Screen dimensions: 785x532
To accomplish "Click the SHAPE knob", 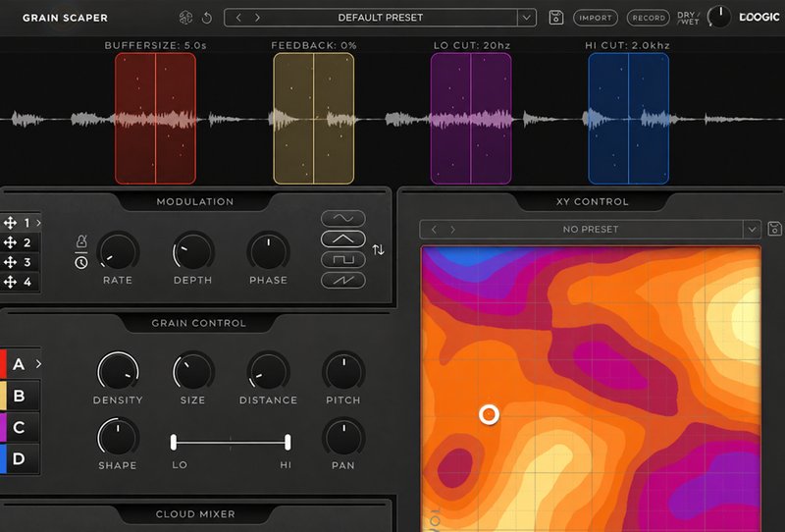I will pos(118,438).
